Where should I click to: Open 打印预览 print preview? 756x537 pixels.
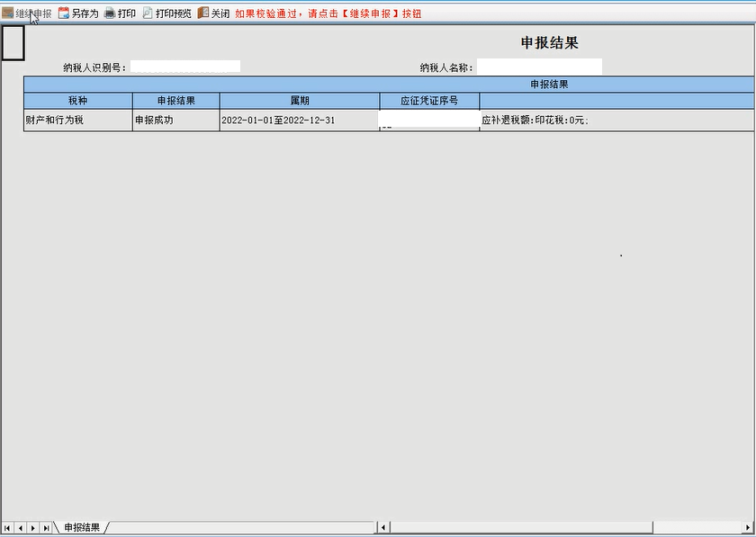(173, 13)
